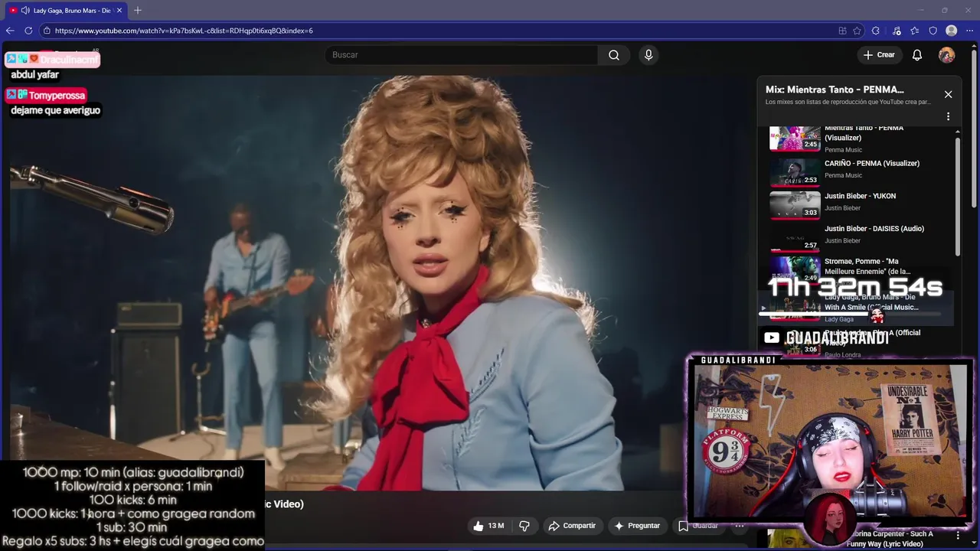The width and height of the screenshot is (980, 551).
Task: Focus the URL address bar
Action: [x=444, y=31]
